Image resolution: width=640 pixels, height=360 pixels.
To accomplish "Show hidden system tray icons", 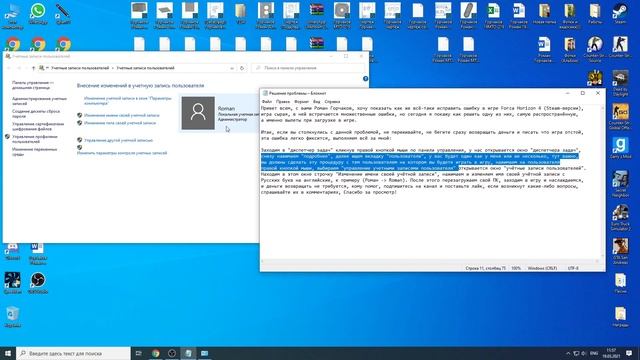I will click(568, 353).
